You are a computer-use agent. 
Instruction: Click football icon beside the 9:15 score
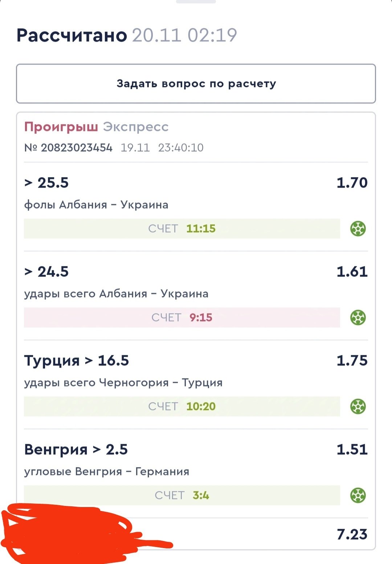point(358,318)
